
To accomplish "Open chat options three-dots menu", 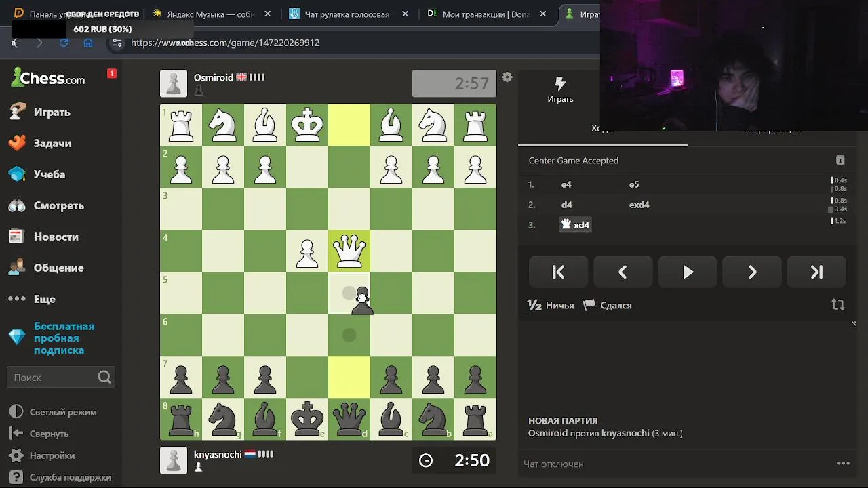I will point(844,464).
